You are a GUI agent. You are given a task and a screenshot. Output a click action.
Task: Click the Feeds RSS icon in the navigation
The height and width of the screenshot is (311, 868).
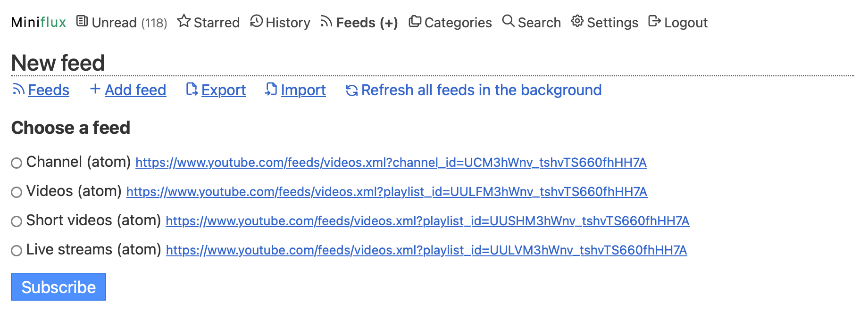click(326, 21)
